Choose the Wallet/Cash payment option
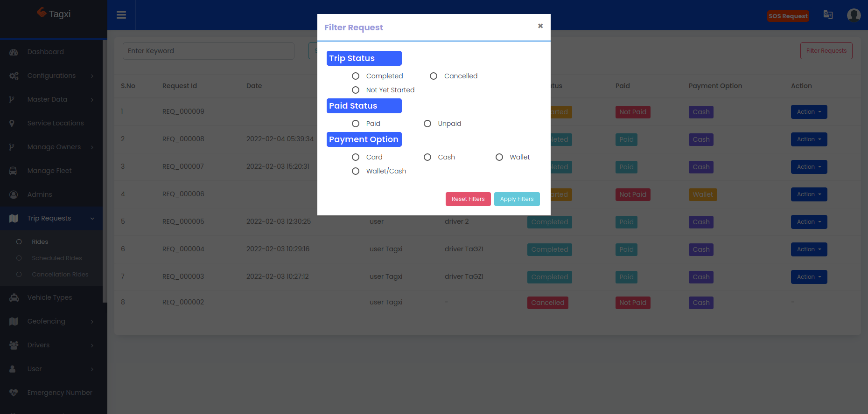Screen dimensions: 868x414 (356, 171)
